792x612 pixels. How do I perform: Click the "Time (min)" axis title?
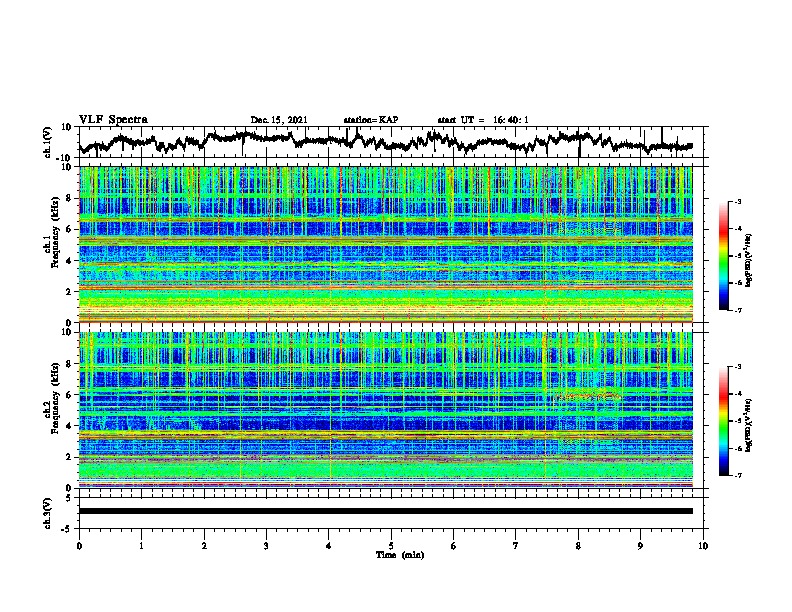400,555
